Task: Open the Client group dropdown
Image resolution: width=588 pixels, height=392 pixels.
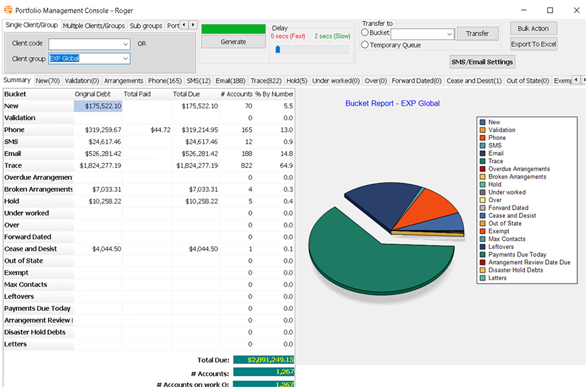Action: click(x=125, y=58)
